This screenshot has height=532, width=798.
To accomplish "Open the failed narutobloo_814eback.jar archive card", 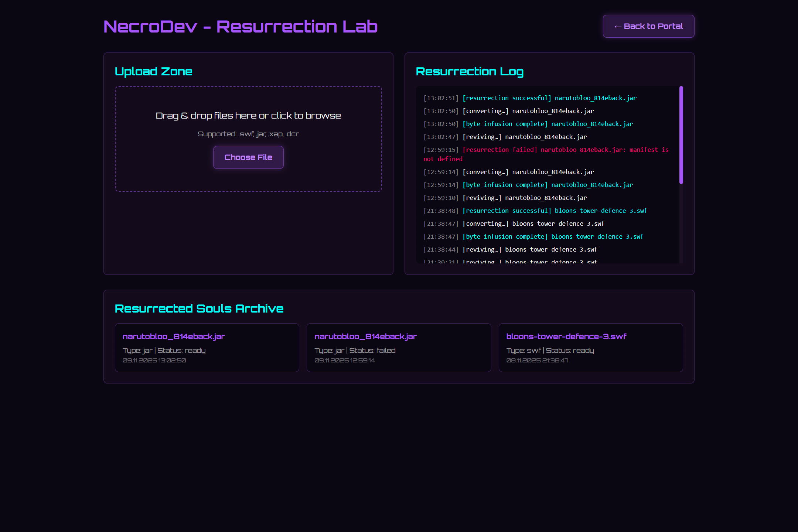I will [399, 347].
